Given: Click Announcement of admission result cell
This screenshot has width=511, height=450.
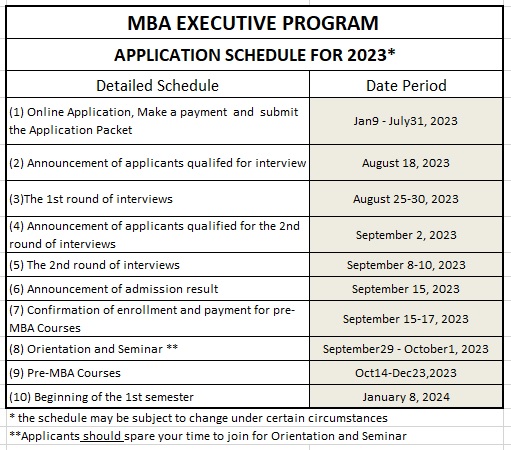Looking at the screenshot, I should [x=158, y=289].
